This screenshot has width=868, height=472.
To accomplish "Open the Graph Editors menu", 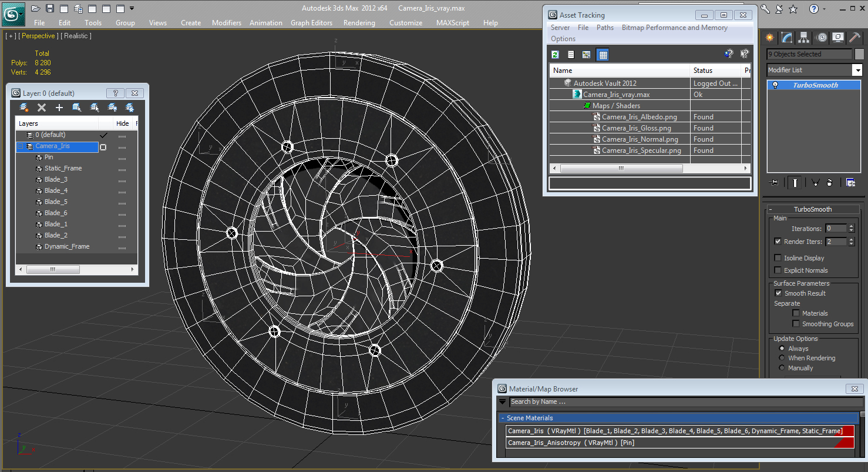I will (x=311, y=23).
